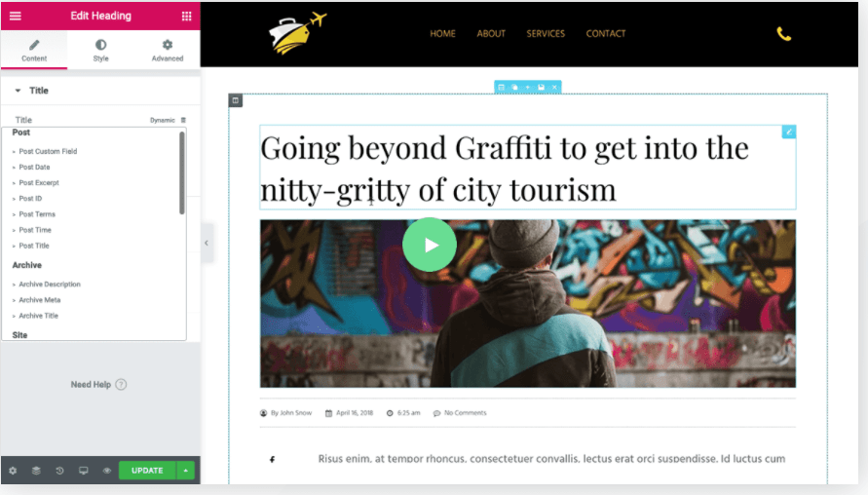
Task: Toggle preview changes eye icon
Action: [107, 471]
